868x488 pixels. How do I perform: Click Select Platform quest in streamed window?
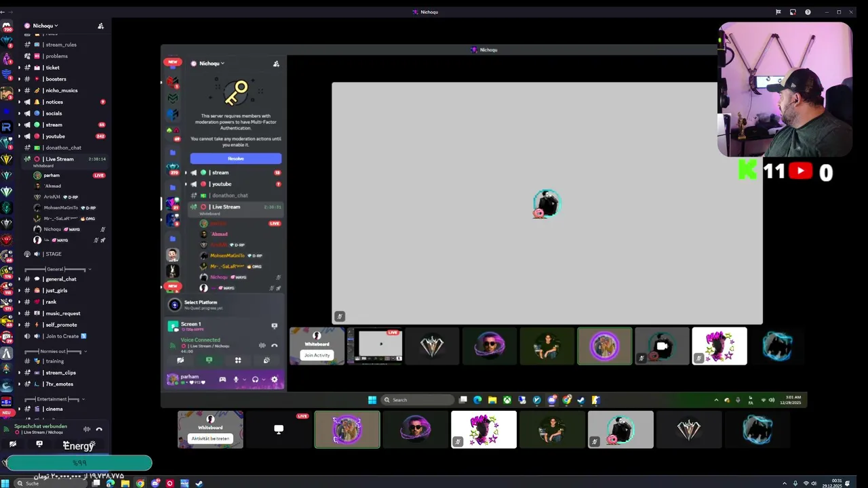[224, 305]
